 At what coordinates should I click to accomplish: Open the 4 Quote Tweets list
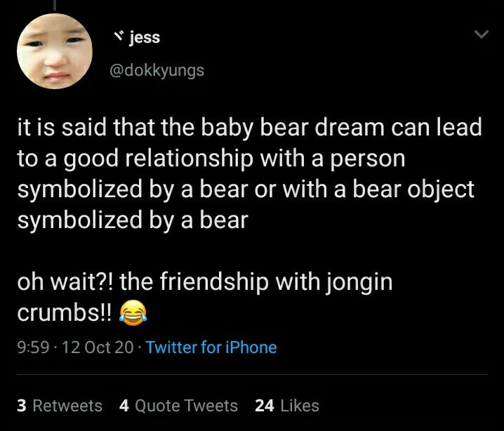[x=178, y=405]
